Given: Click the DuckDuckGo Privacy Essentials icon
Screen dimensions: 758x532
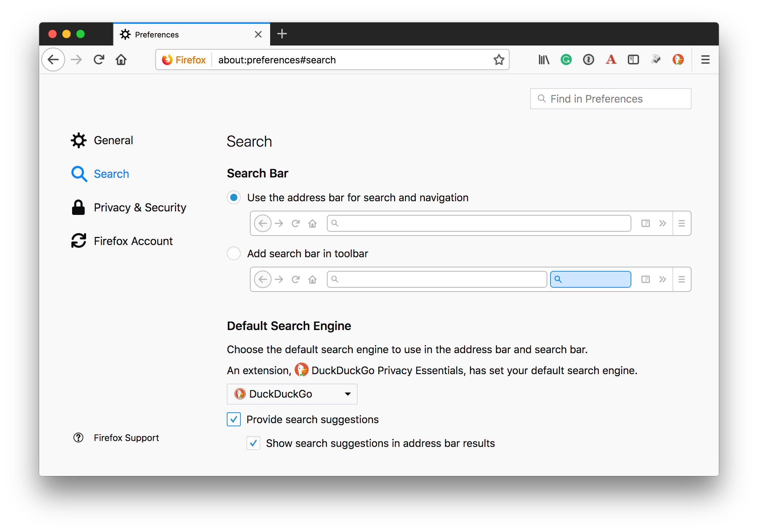Looking at the screenshot, I should click(679, 59).
